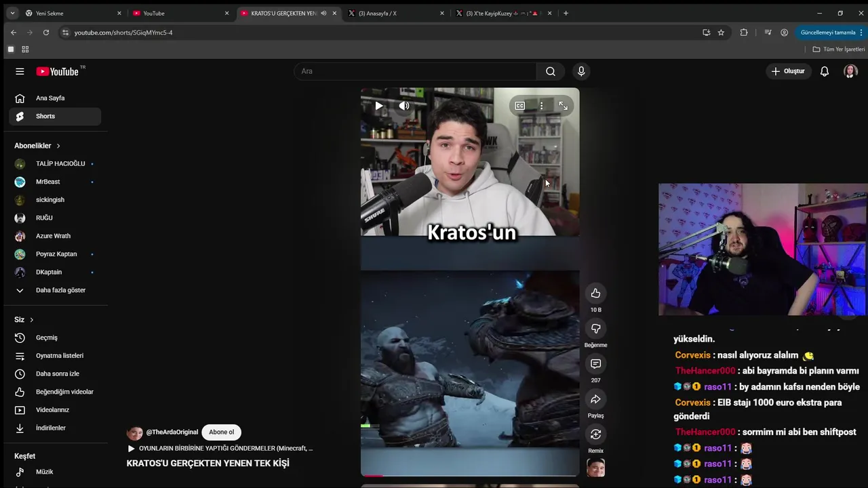Open Poyraz Kaptan subscription channel
868x488 pixels.
[x=55, y=254]
